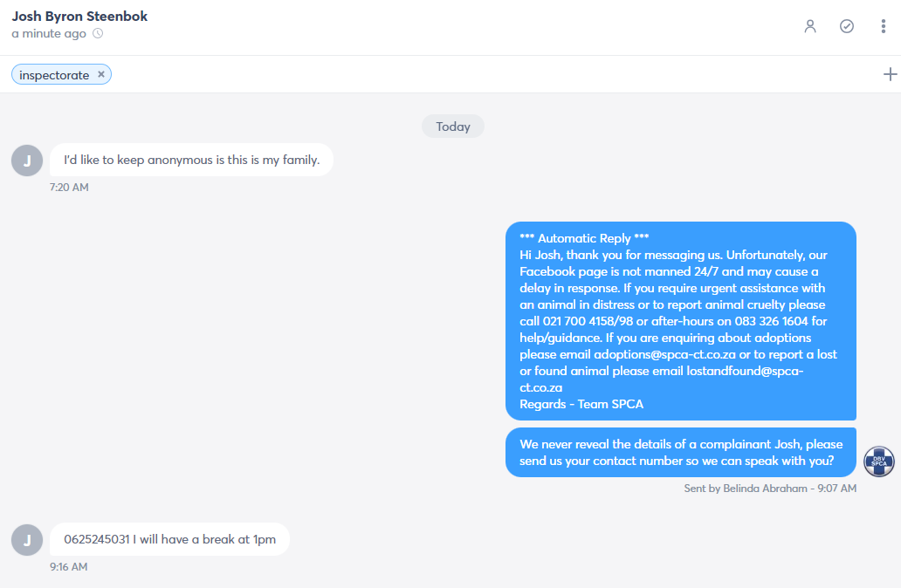Select the Automatic Reply message bubble

(x=681, y=321)
